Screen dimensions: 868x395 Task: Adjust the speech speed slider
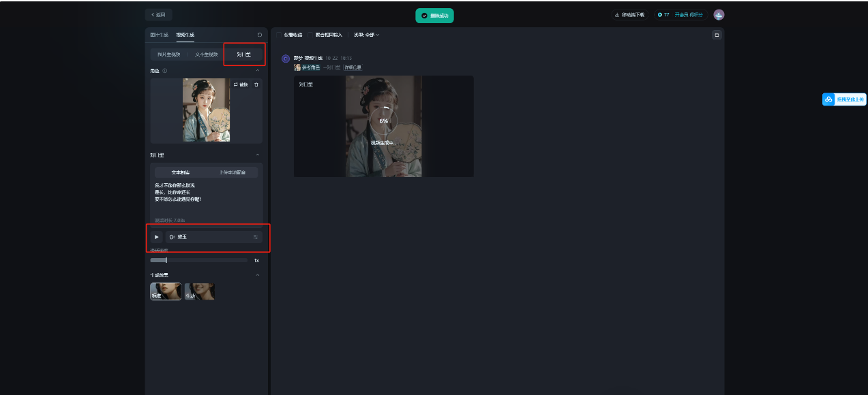point(166,260)
